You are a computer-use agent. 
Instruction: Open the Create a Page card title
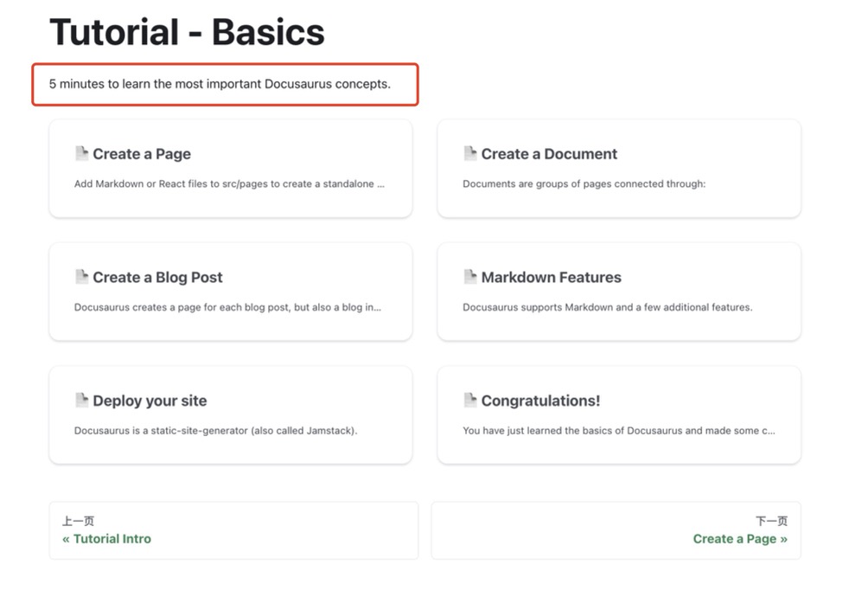coord(142,154)
